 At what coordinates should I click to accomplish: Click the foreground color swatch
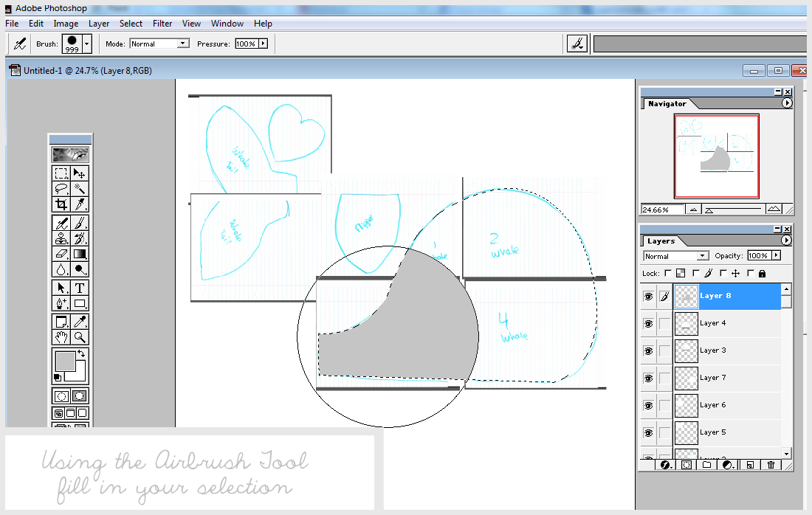pos(65,360)
